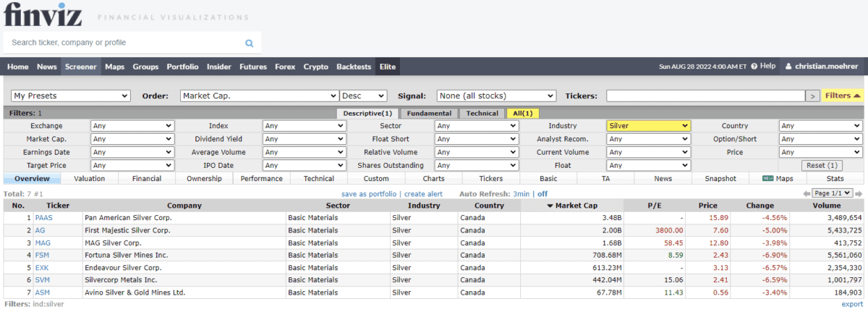Go to previous page arrow icon

coord(807,194)
